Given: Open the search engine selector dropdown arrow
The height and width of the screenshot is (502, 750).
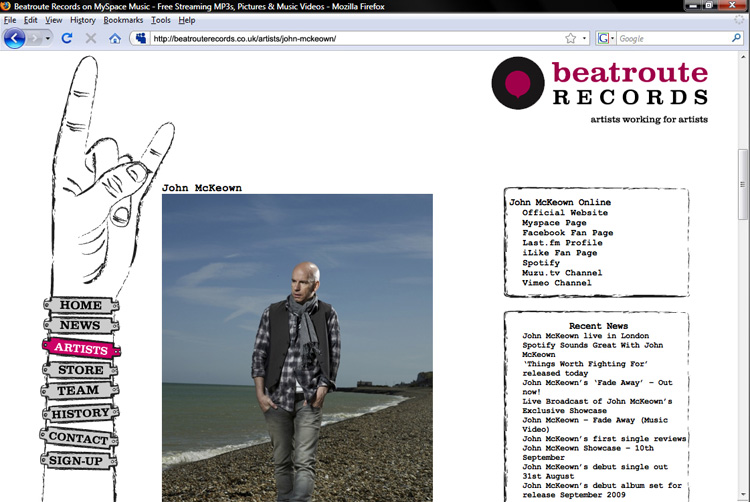Looking at the screenshot, I should (x=612, y=38).
